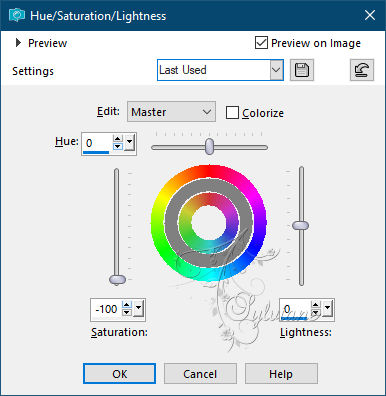Decrease Hue with the down spinner arrow
The height and width of the screenshot is (396, 386).
[118, 147]
